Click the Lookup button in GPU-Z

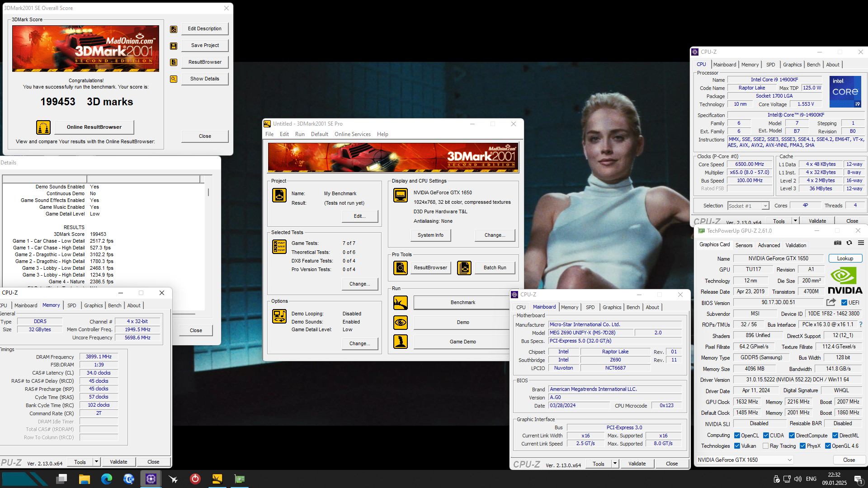coord(845,258)
